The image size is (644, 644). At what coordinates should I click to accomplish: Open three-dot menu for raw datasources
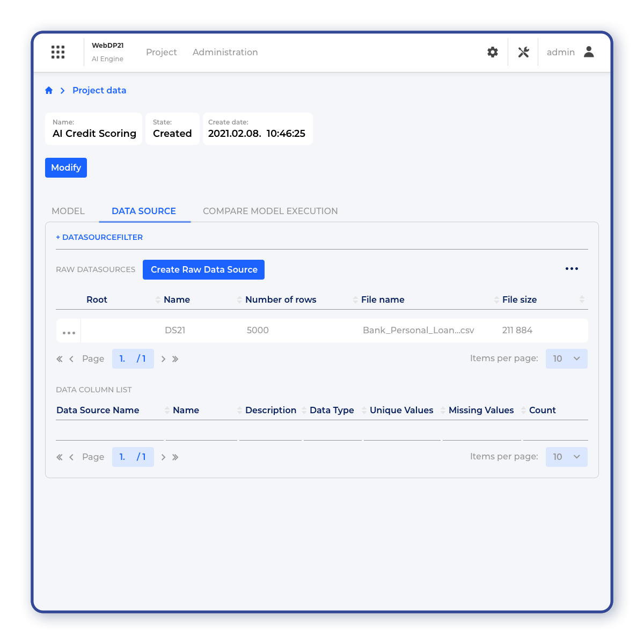pos(572,269)
